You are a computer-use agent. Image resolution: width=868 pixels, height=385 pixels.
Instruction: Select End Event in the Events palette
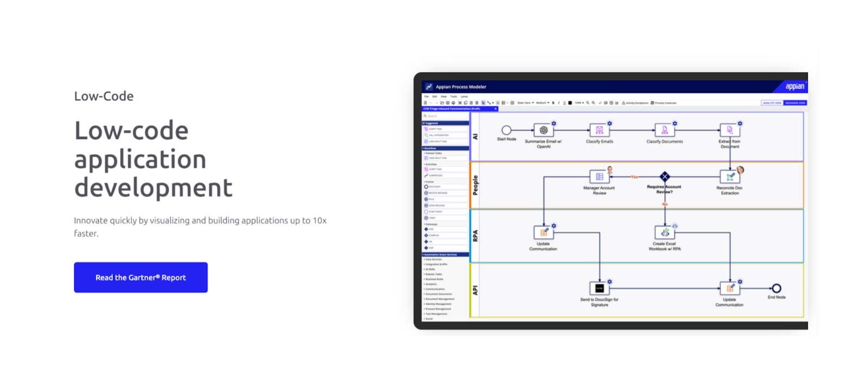coord(445,187)
